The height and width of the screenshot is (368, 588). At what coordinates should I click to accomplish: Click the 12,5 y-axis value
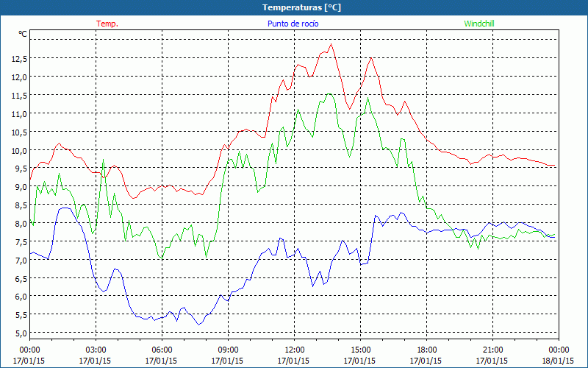pos(19,58)
